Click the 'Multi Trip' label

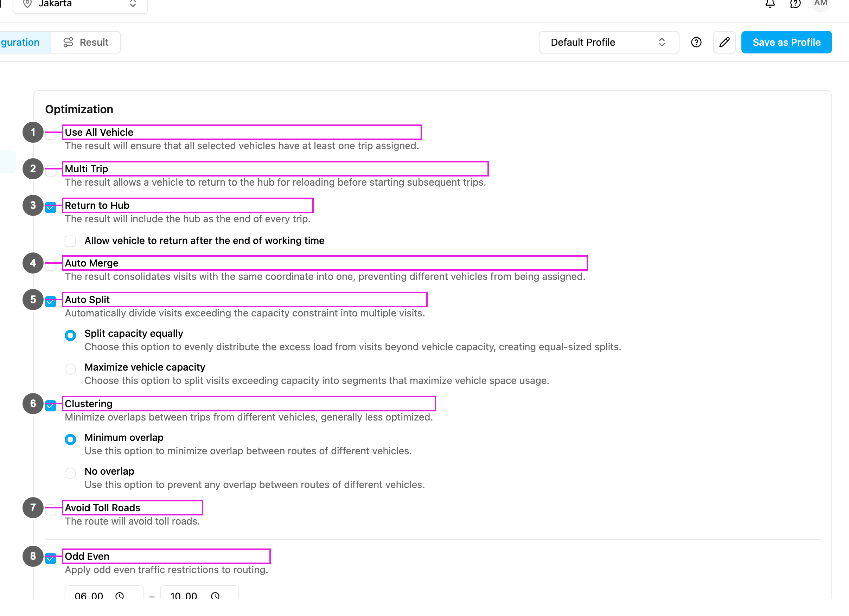pyautogui.click(x=87, y=169)
